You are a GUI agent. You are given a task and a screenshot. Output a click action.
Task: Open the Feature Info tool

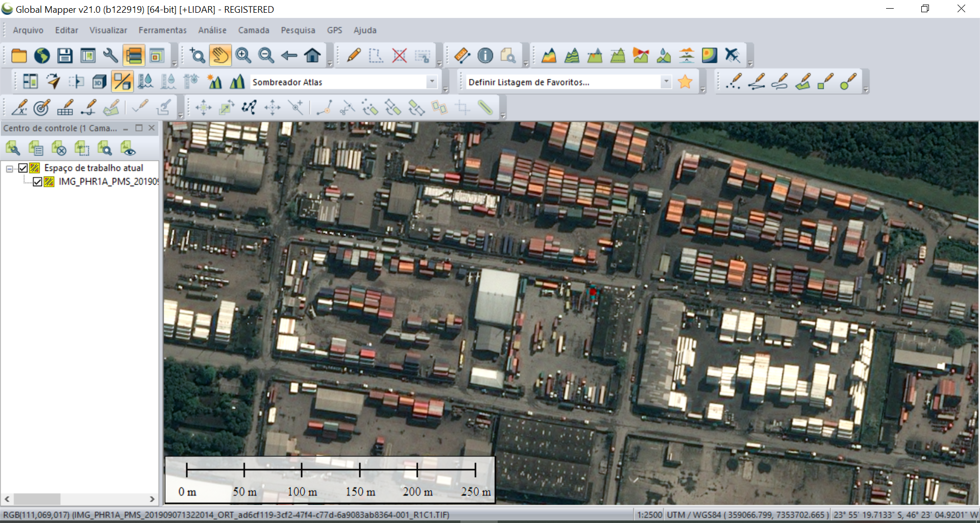coord(485,56)
